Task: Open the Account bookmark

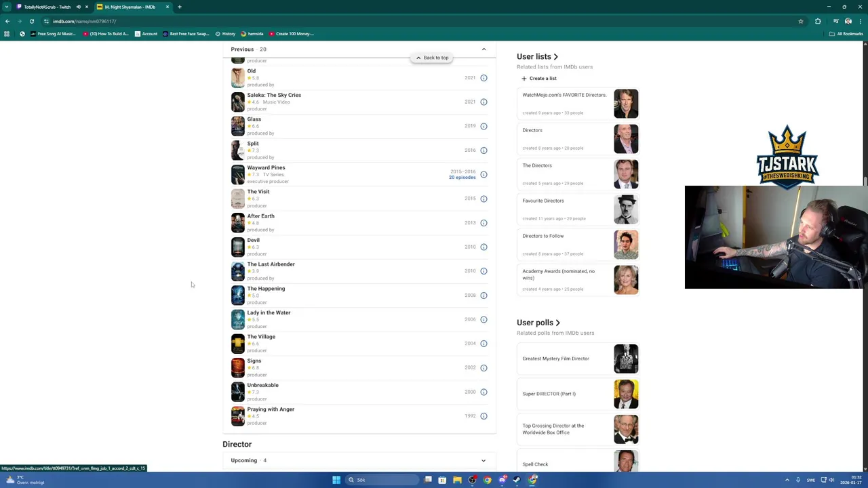Action: [x=146, y=34]
